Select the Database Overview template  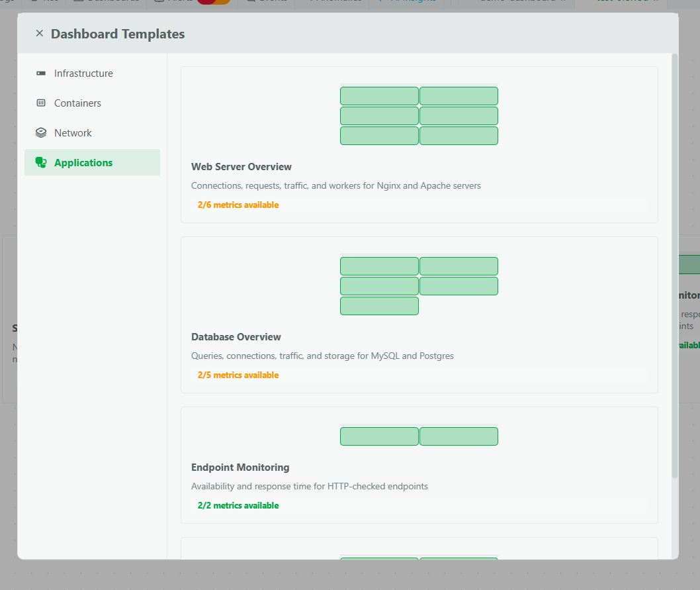[419, 314]
